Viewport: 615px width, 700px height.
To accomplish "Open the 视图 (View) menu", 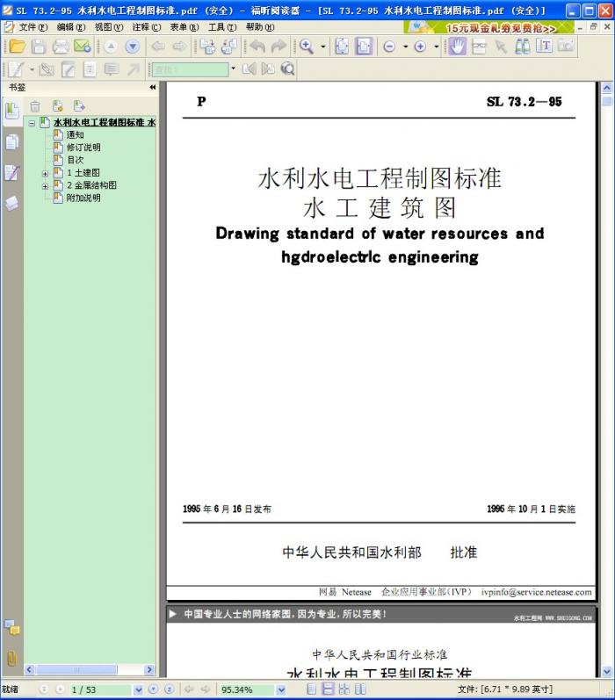I will click(108, 27).
